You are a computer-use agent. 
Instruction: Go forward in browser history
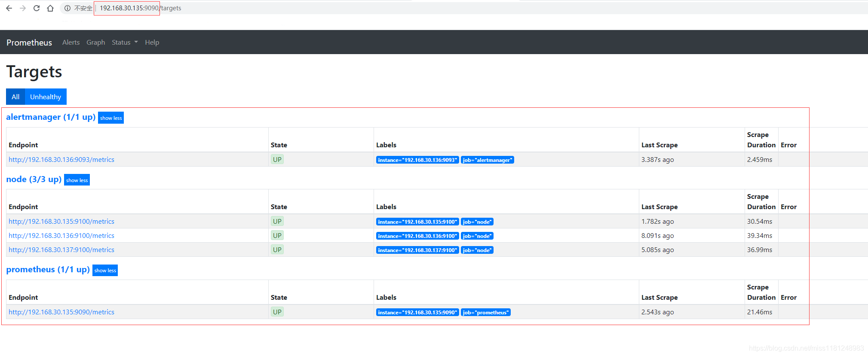coord(23,8)
